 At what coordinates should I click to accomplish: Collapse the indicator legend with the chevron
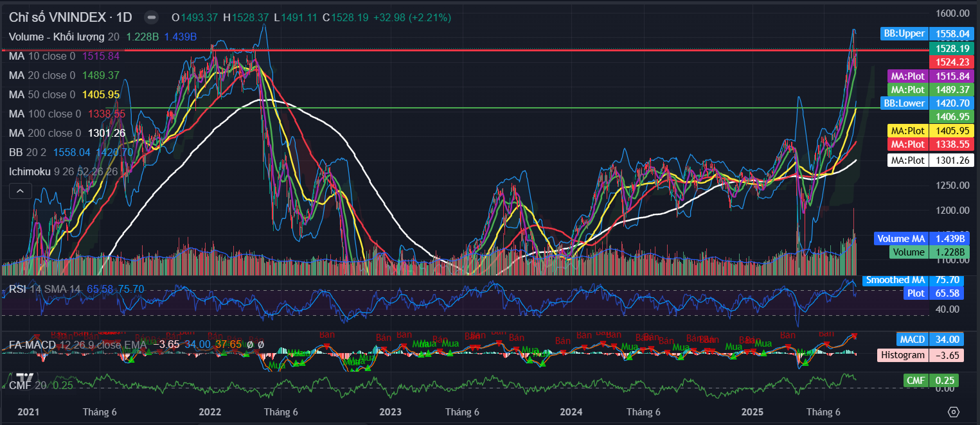[20, 191]
